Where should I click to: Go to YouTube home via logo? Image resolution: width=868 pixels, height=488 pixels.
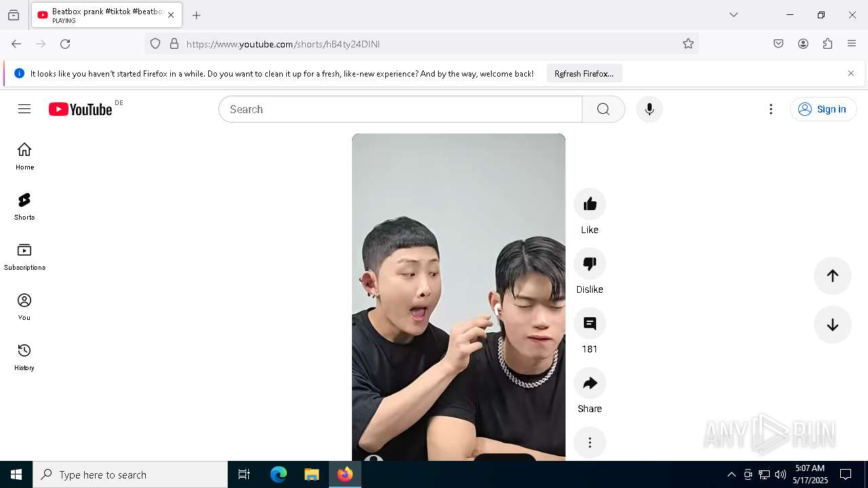pyautogui.click(x=80, y=109)
